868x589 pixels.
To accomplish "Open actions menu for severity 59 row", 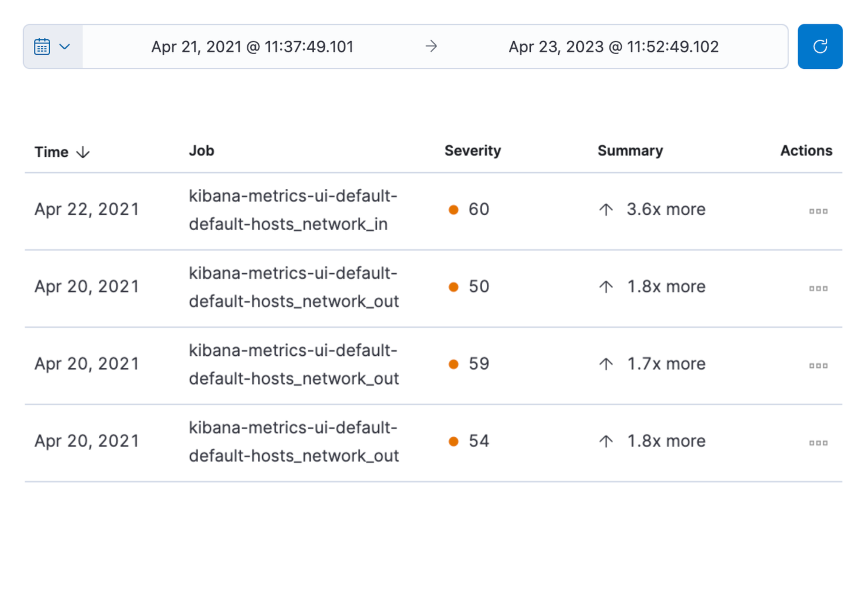I will coord(818,366).
